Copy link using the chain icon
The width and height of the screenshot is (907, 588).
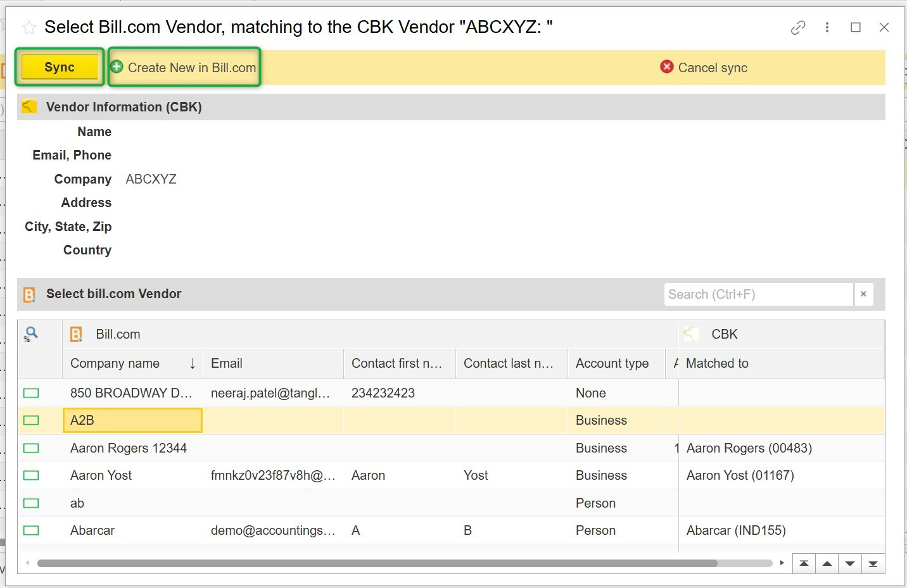(798, 27)
